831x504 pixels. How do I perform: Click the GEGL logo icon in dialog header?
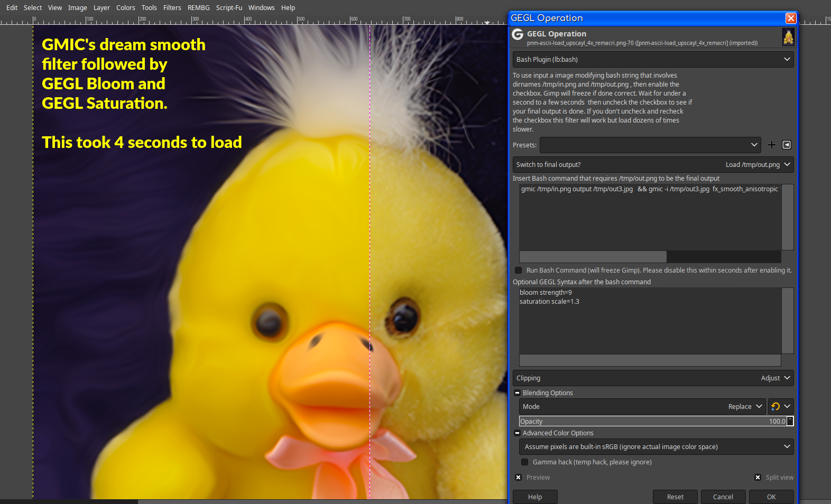pos(518,35)
